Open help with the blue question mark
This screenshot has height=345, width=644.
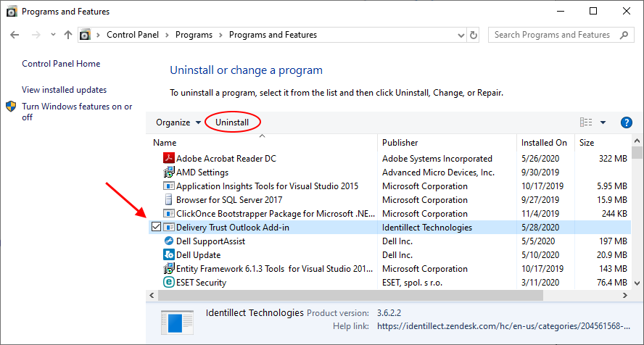(627, 122)
